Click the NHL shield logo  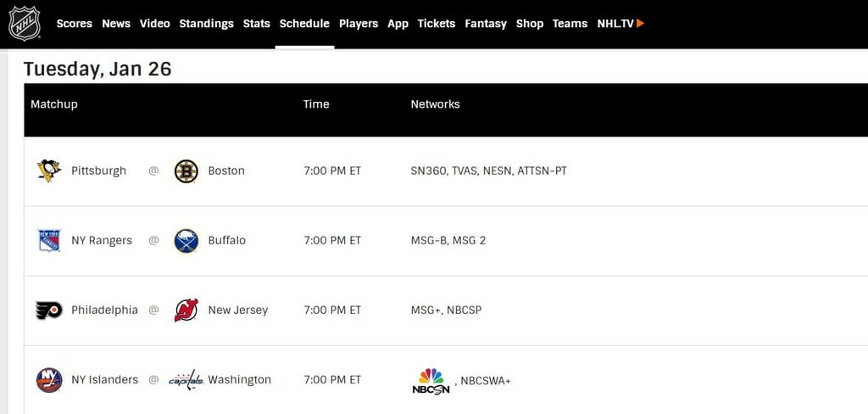pyautogui.click(x=24, y=24)
